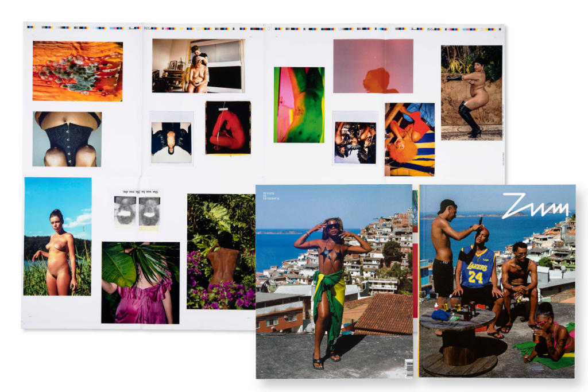The height and width of the screenshot is (392, 588).
Task: Open the photo of back among purple flowers
Action: click(221, 251)
